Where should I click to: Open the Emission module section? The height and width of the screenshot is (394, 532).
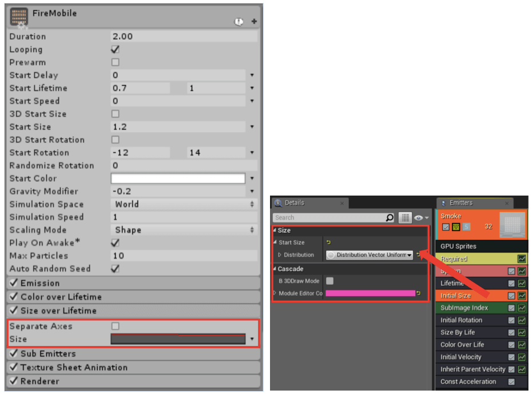[40, 283]
